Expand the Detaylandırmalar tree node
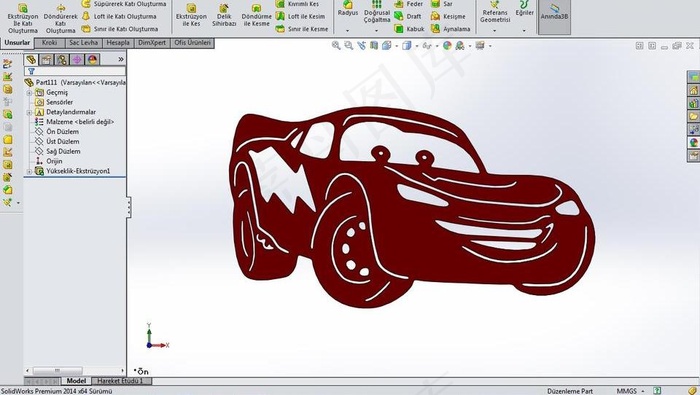700x395 pixels. (29, 112)
